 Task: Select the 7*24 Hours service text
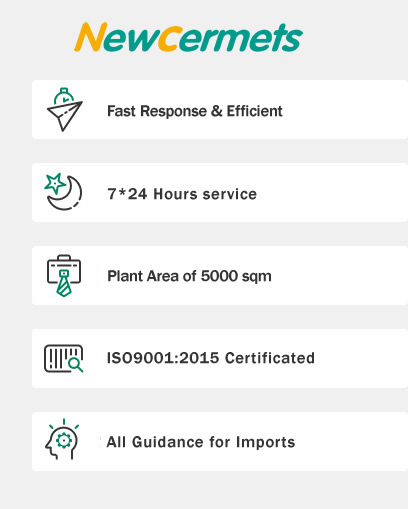[x=182, y=194]
